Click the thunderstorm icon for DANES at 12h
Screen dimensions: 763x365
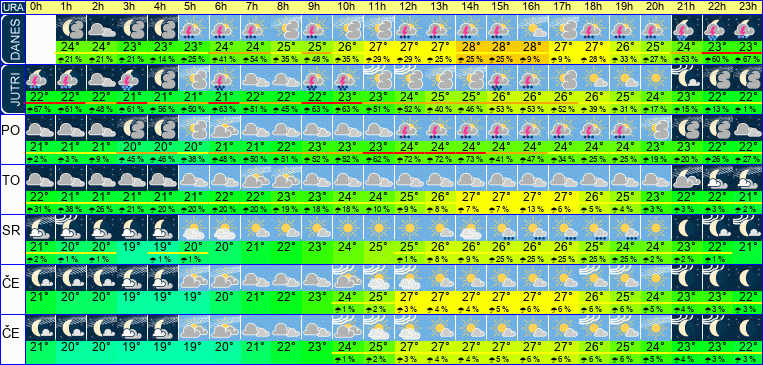408,28
